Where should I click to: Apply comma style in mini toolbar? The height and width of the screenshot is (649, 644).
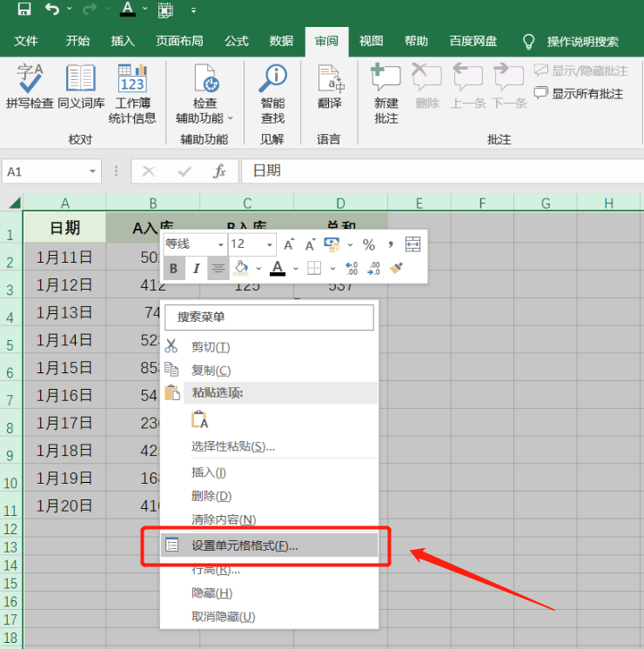(391, 244)
